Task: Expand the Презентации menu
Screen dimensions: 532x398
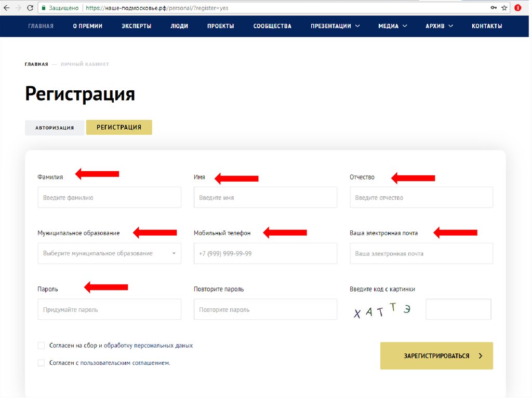Action: point(335,26)
